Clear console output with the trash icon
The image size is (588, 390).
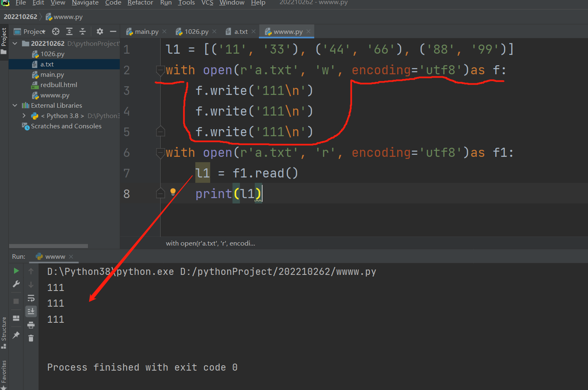coord(31,338)
